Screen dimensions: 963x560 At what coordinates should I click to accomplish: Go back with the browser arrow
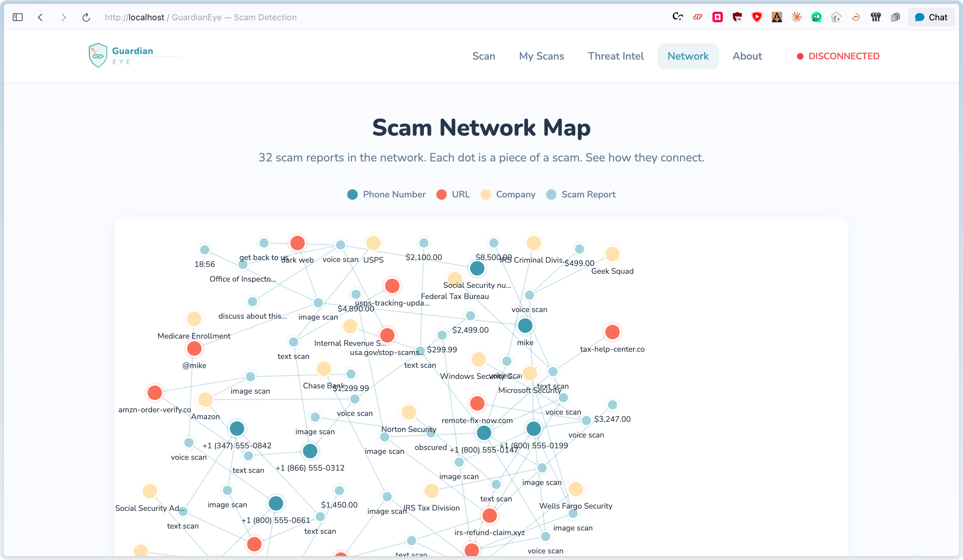[41, 17]
